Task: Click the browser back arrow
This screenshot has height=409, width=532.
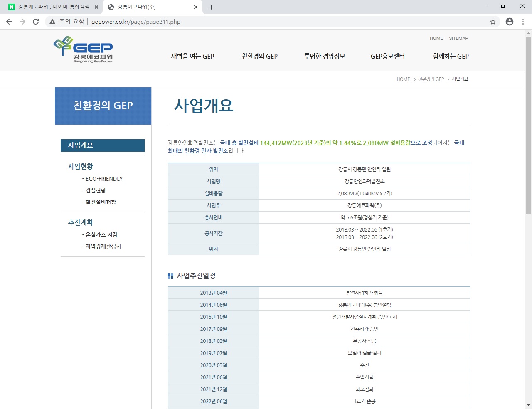Action: (9, 22)
